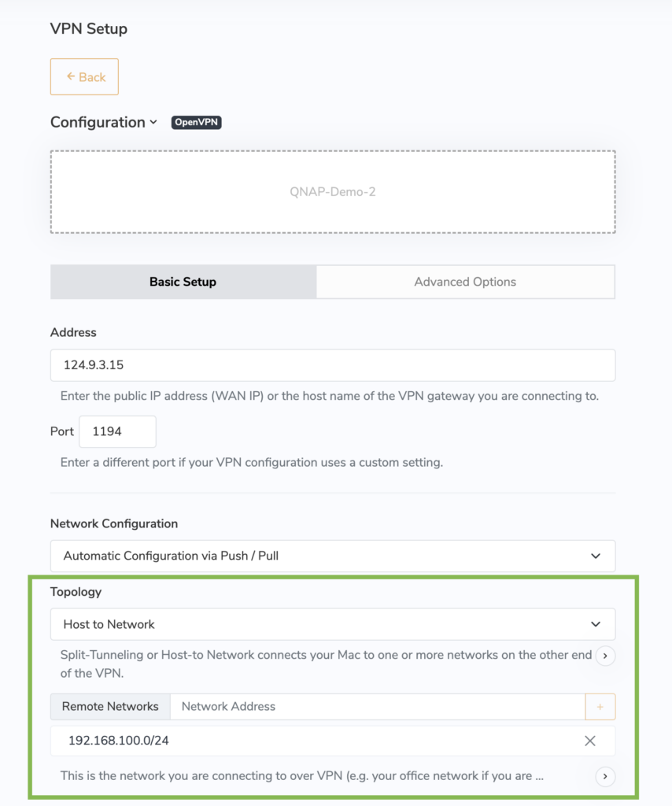Expand the Configuration selector

(x=103, y=122)
